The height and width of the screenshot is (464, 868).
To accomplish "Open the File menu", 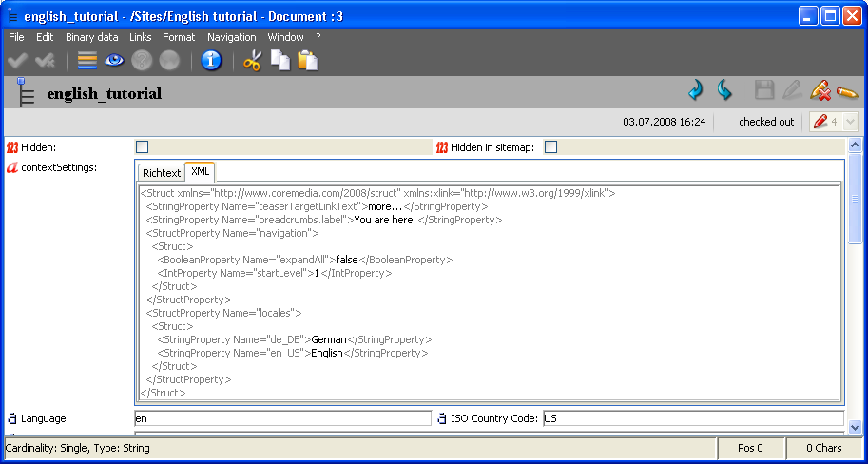I will coord(16,37).
